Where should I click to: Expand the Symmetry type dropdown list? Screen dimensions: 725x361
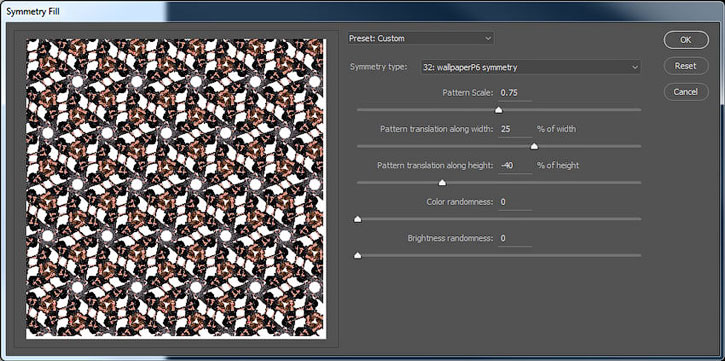(x=530, y=67)
